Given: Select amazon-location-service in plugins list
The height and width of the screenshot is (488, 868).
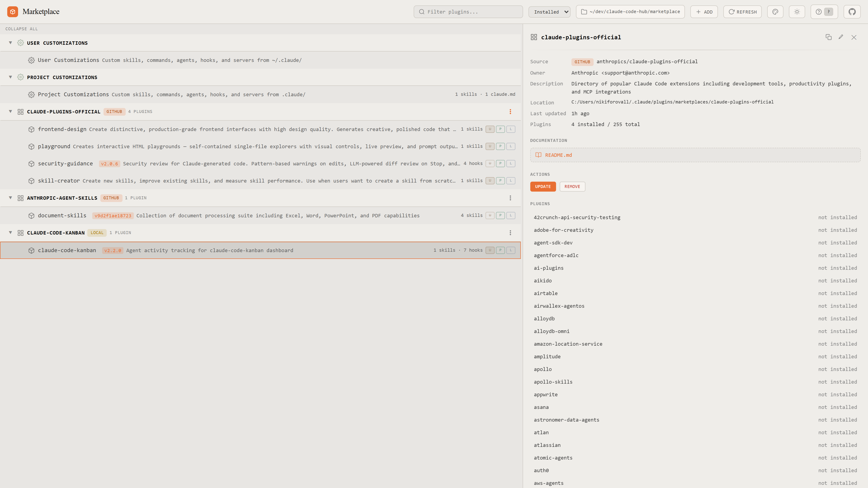Looking at the screenshot, I should (x=695, y=344).
